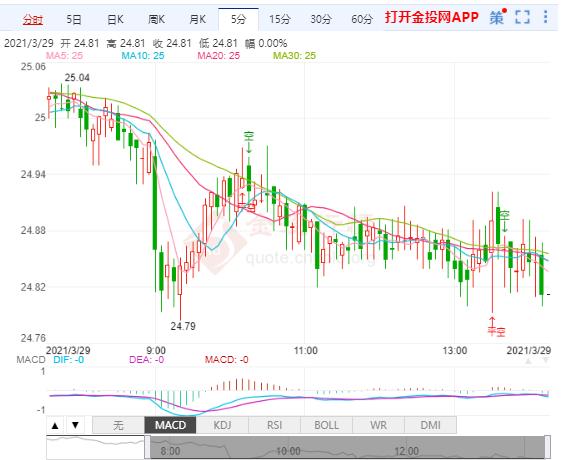
Task: Open the fullscreen view icon
Action: click(522, 17)
